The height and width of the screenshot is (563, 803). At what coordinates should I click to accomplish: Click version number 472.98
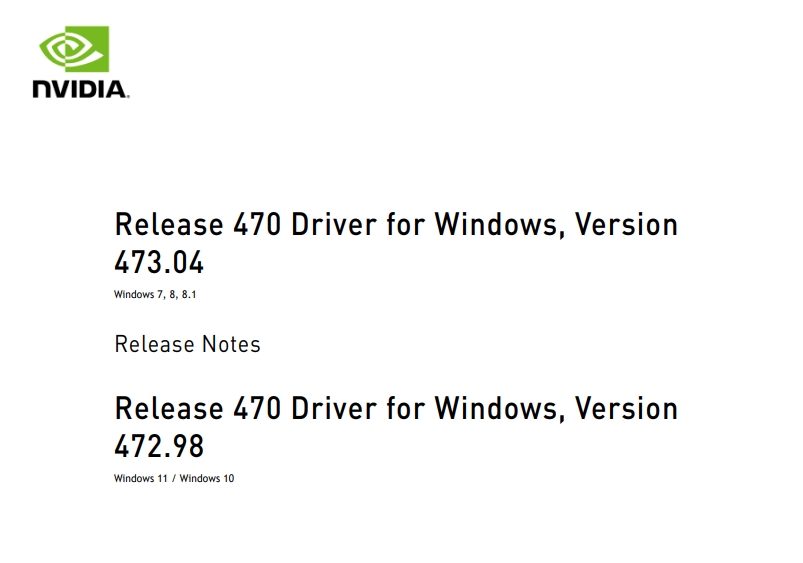coord(159,446)
